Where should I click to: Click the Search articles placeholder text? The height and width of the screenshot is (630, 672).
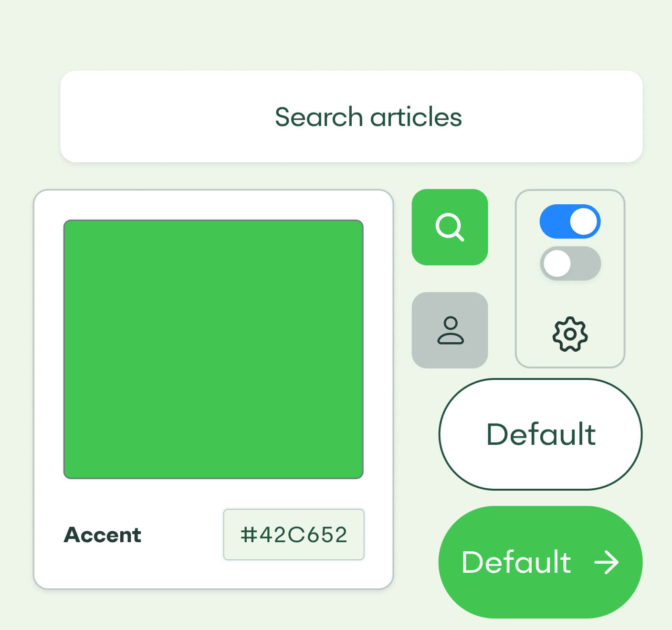tap(368, 117)
